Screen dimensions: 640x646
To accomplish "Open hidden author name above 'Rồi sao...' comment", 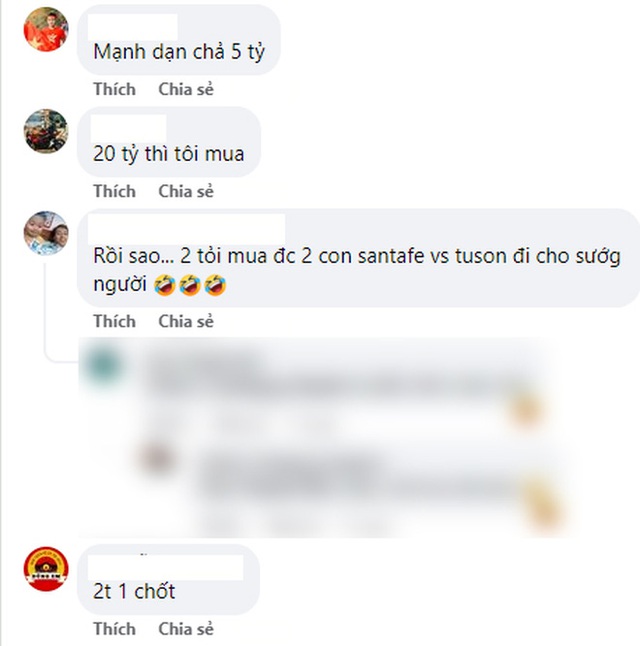I will pyautogui.click(x=187, y=228).
